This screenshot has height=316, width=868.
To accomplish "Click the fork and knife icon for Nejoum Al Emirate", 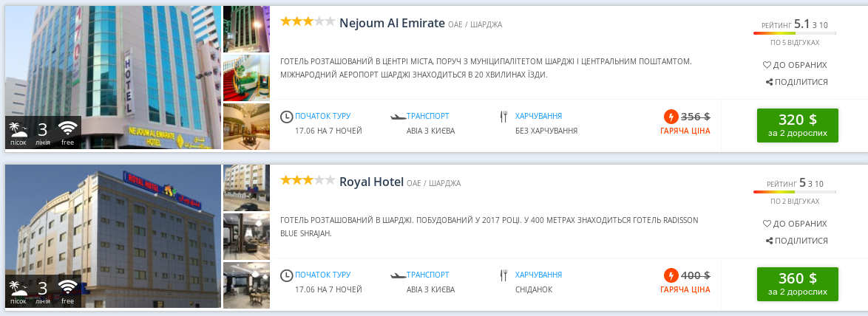I will coord(504,117).
